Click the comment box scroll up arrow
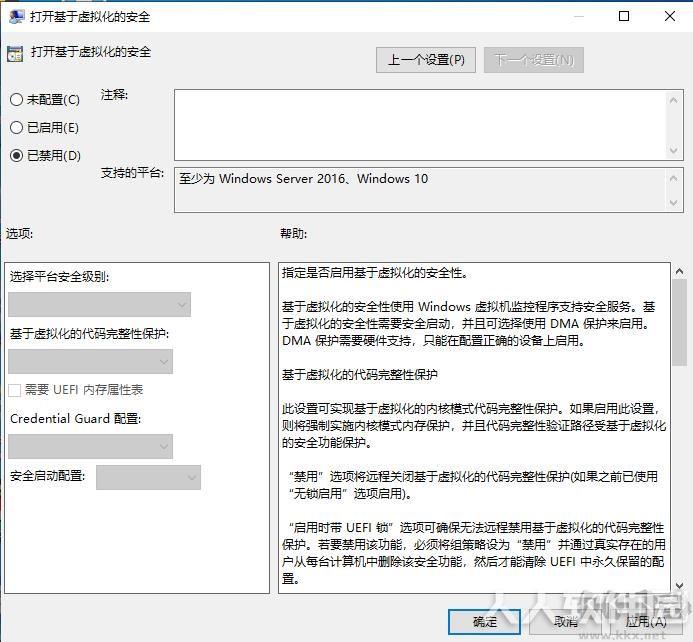 click(673, 101)
